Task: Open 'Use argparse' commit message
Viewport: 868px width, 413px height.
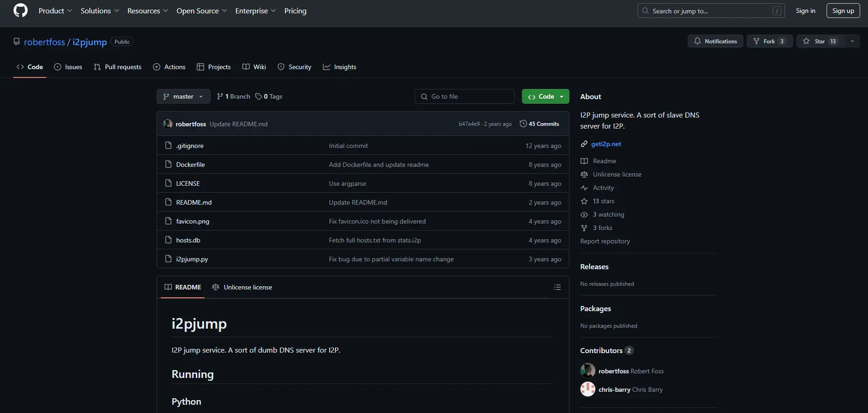Action: pos(347,183)
